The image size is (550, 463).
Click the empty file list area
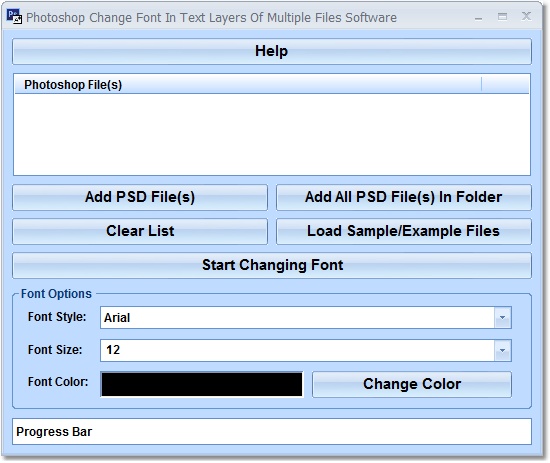[x=272, y=134]
